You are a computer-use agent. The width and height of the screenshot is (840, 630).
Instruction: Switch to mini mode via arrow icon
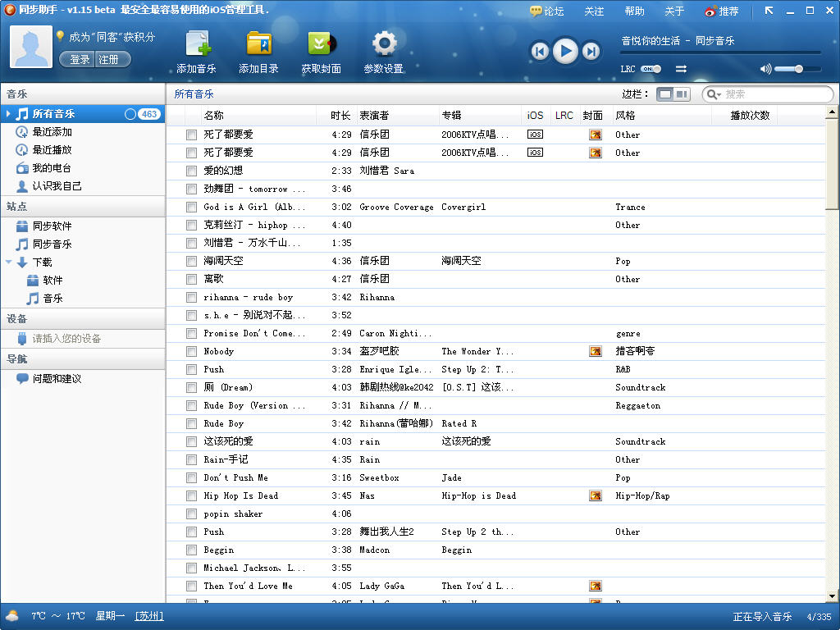tap(769, 11)
